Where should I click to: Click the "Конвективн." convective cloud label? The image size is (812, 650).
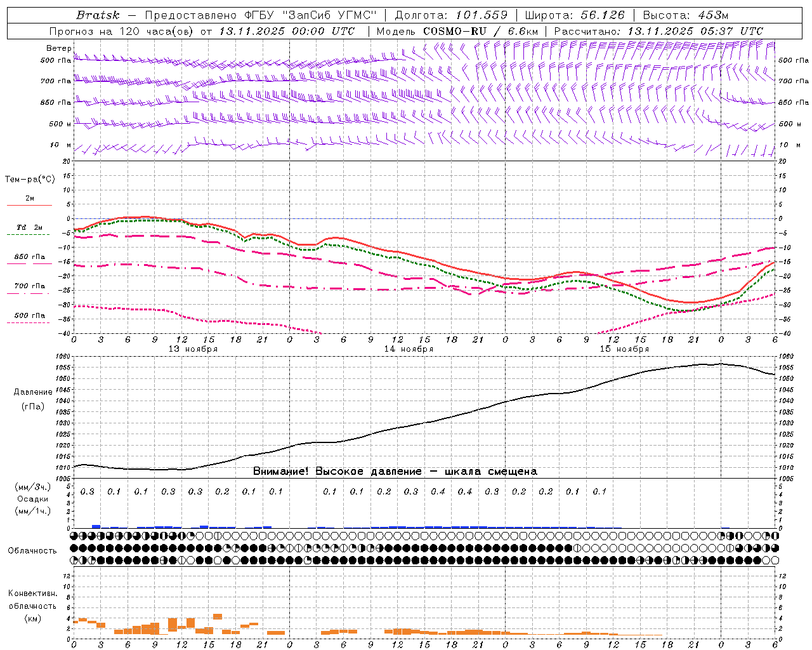(x=33, y=594)
